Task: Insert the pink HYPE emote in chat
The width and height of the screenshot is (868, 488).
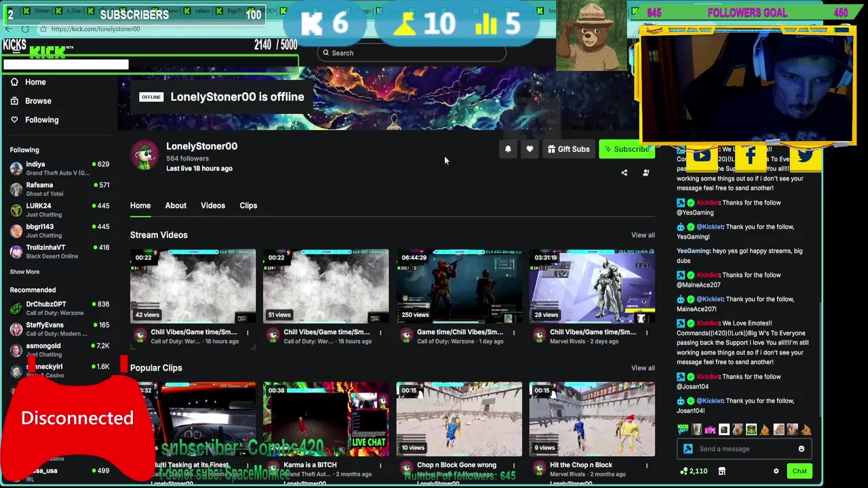Action: (710, 429)
